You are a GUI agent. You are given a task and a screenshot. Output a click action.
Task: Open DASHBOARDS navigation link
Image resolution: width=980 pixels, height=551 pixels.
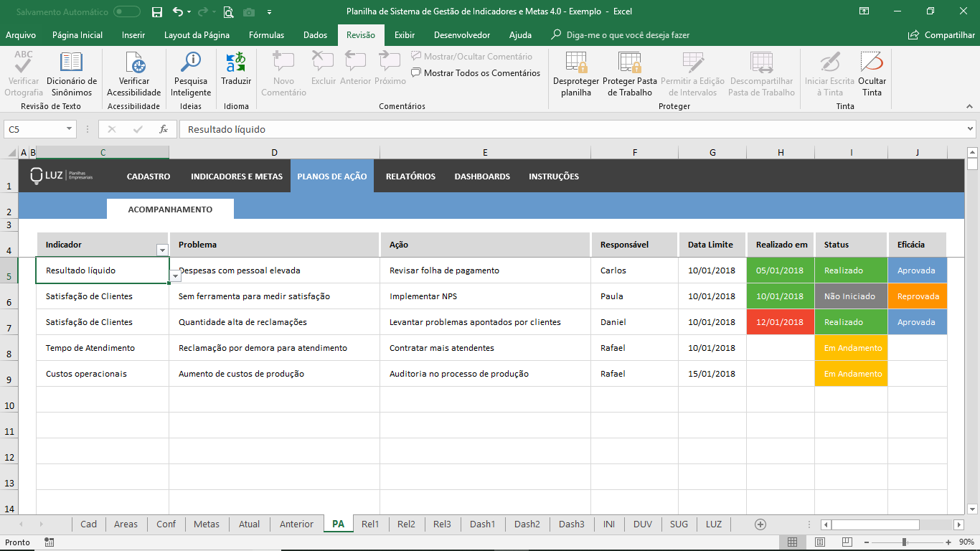pyautogui.click(x=482, y=176)
